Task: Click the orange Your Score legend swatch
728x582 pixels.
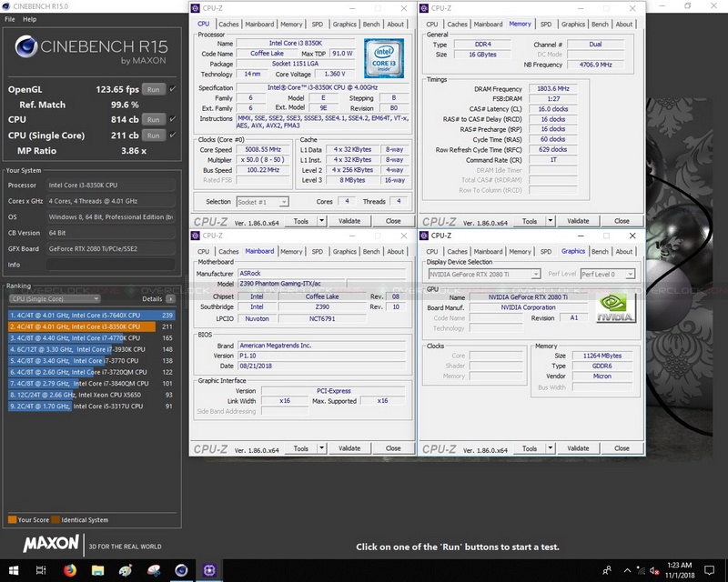Action: [x=12, y=520]
